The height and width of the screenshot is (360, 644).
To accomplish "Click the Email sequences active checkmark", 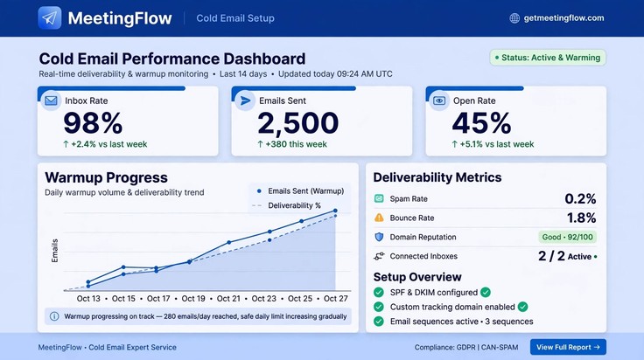I will [x=379, y=321].
